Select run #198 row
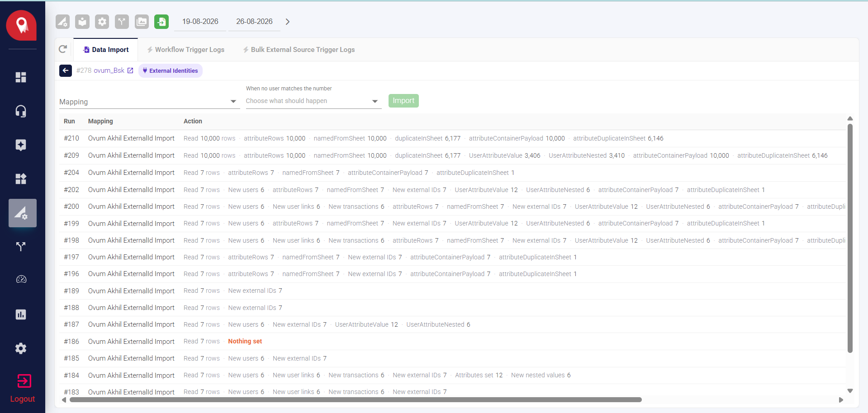The image size is (868, 413). click(452, 240)
